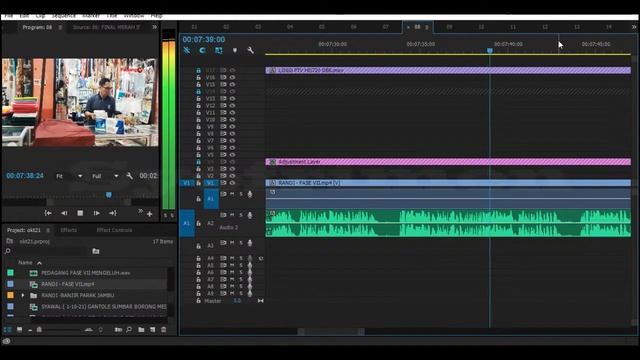Viewport: 640px width, 360px height.
Task: Show more timeline sequence tabs overflow
Action: click(634, 27)
